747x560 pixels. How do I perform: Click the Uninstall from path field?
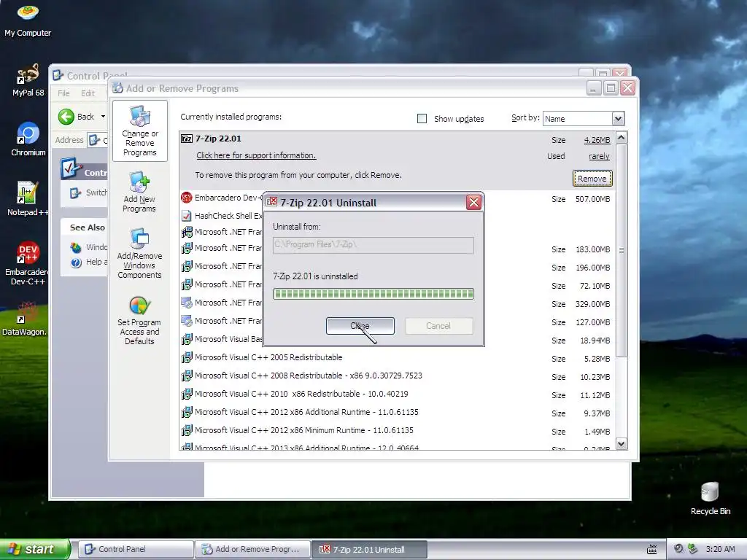[373, 245]
